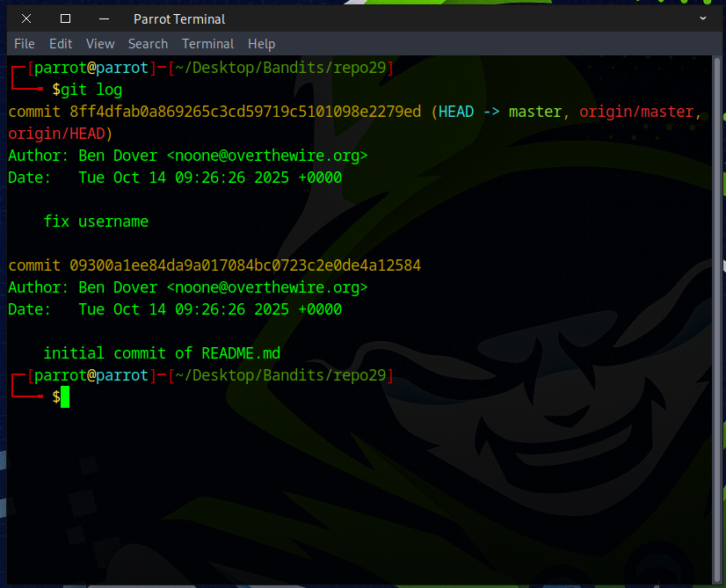726x588 pixels.
Task: Click the down-chevron icon in the title bar
Action: pos(703,18)
